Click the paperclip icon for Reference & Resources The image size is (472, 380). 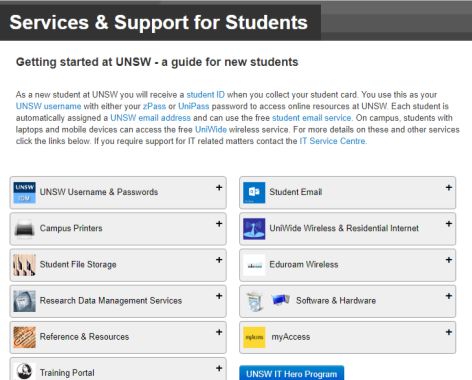click(x=24, y=337)
